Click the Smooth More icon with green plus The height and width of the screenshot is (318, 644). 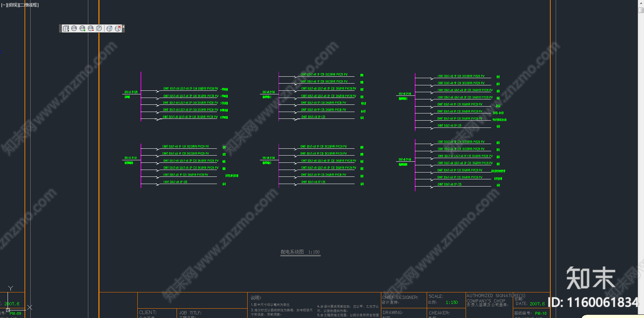click(x=83, y=29)
